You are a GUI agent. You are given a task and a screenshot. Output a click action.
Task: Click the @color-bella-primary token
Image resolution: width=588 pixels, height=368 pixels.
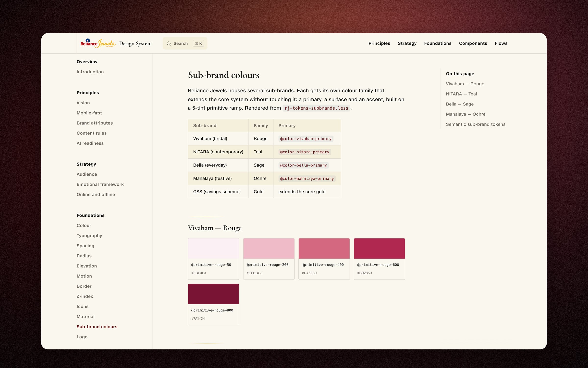click(303, 165)
